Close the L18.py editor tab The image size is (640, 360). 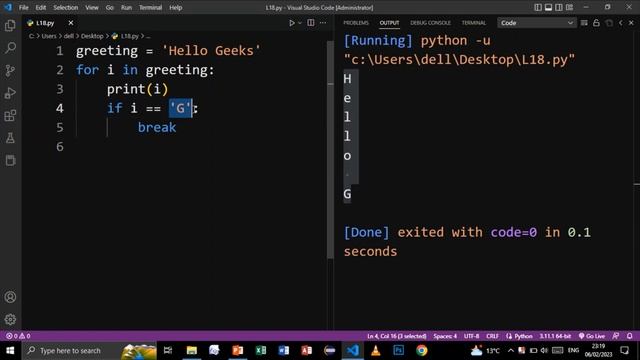(x=71, y=23)
